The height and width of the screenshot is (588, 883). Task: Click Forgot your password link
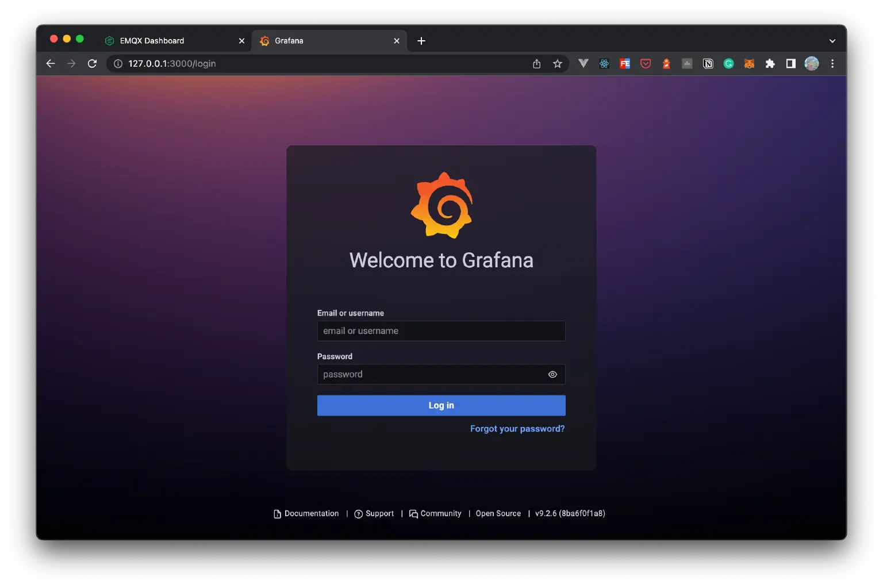pyautogui.click(x=517, y=428)
